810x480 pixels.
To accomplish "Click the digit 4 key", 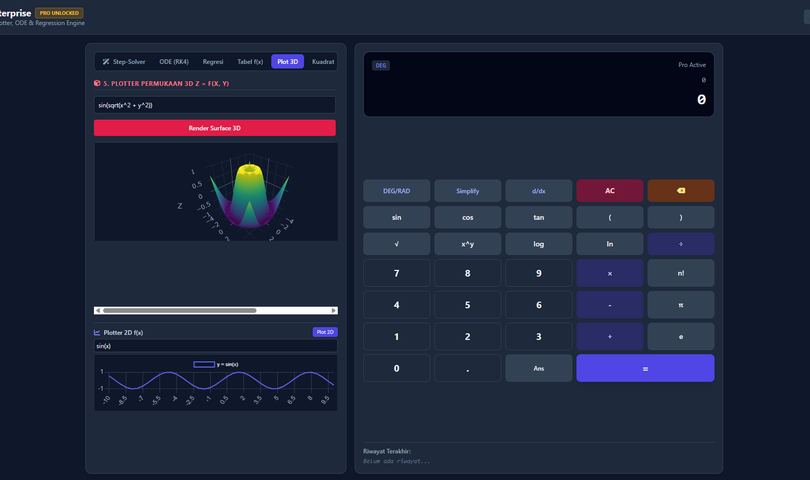I will click(x=396, y=305).
